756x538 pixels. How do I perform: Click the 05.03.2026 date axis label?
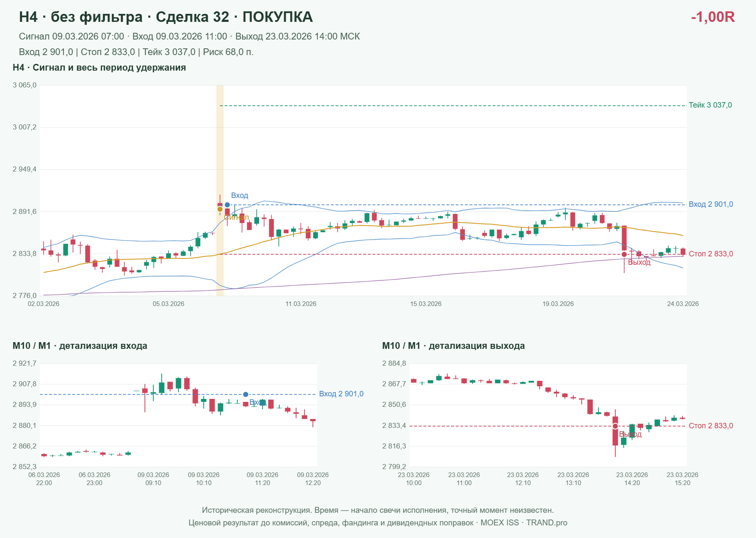click(x=168, y=304)
